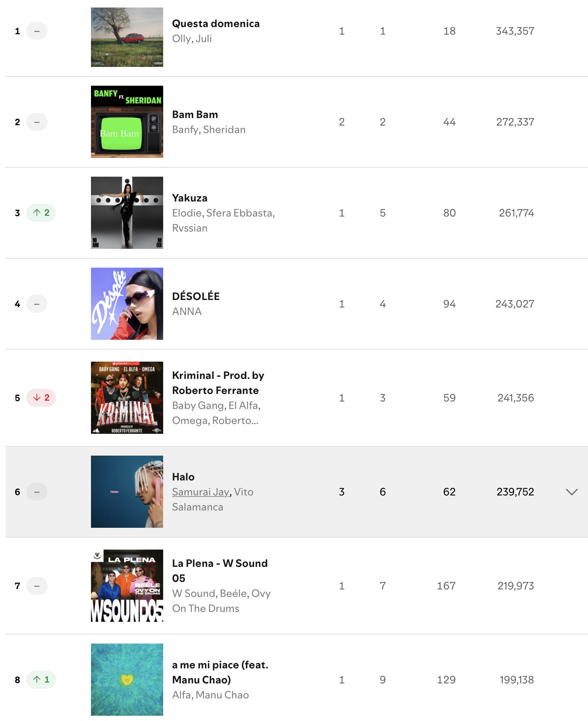Click the Yakuza up-two rank change badge
Image resolution: width=588 pixels, height=721 pixels.
coord(41,213)
